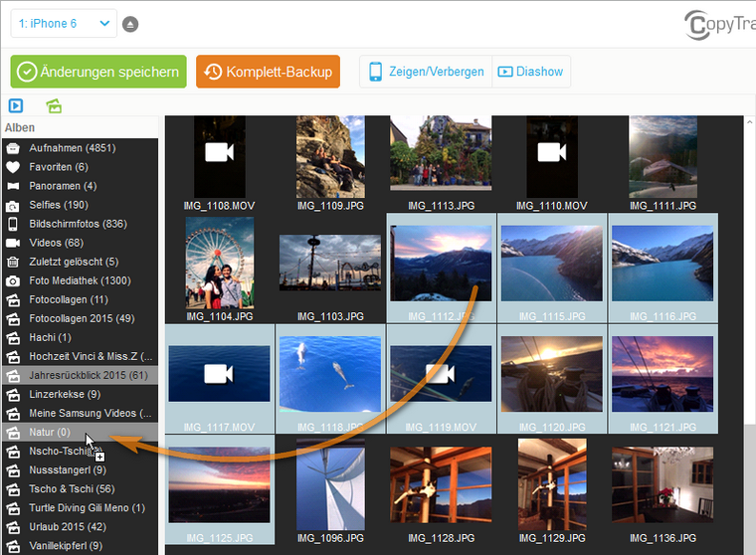756x555 pixels.
Task: Select the Natur (0) album
Action: tap(80, 432)
